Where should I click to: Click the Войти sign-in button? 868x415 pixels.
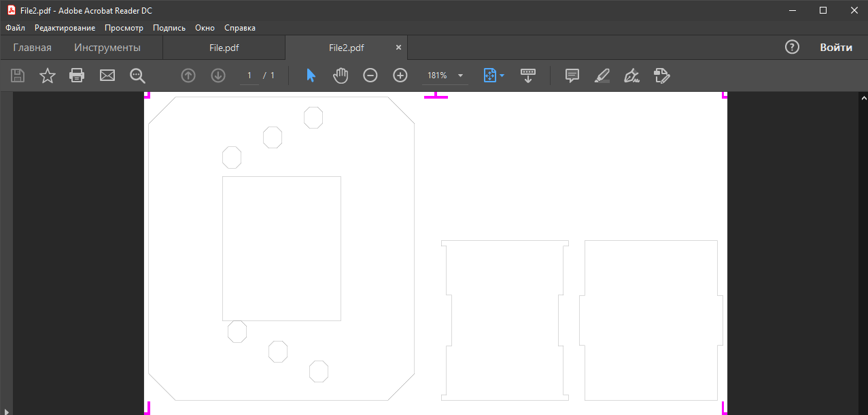click(835, 48)
